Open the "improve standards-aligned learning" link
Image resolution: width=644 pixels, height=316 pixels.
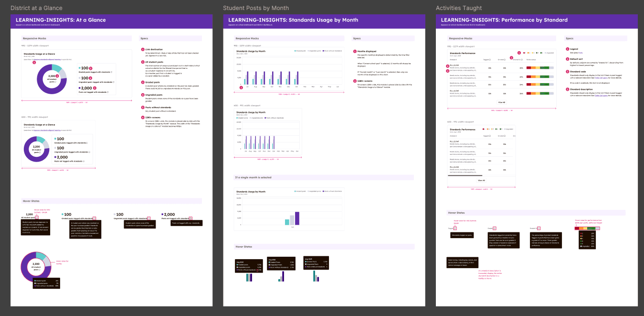(x=47, y=59)
